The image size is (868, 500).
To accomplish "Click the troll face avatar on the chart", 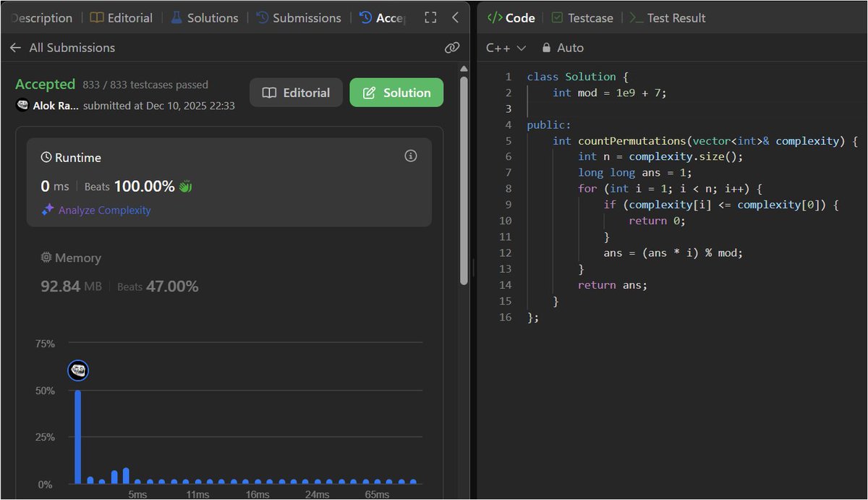I will [x=78, y=370].
